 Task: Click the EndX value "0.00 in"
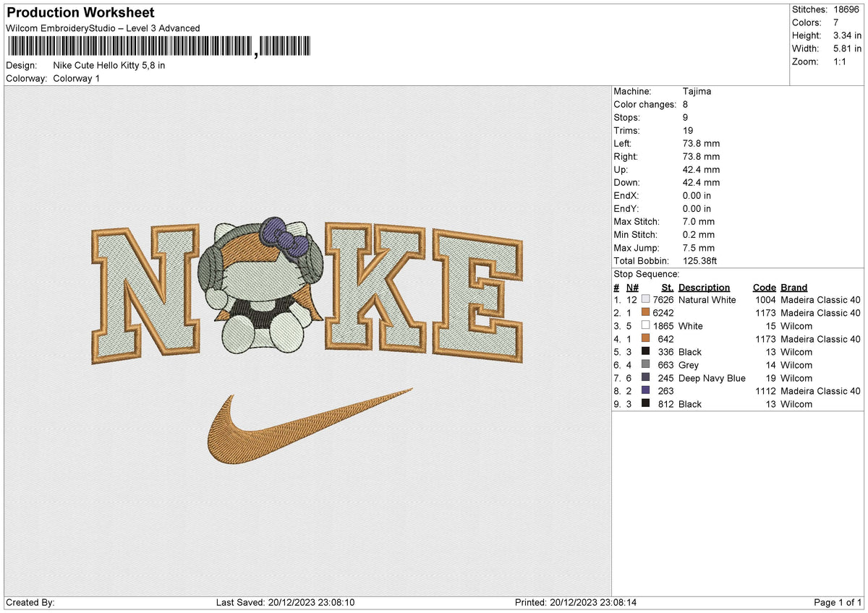point(697,196)
